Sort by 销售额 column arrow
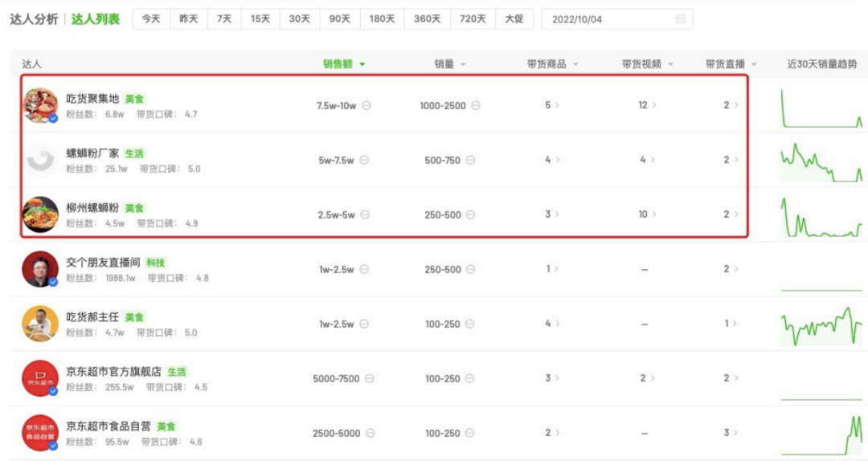The image size is (868, 461). pyautogui.click(x=362, y=64)
